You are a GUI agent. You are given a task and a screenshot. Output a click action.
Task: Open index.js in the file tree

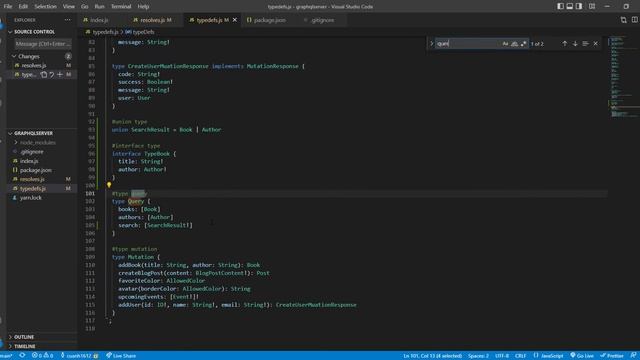pyautogui.click(x=29, y=161)
